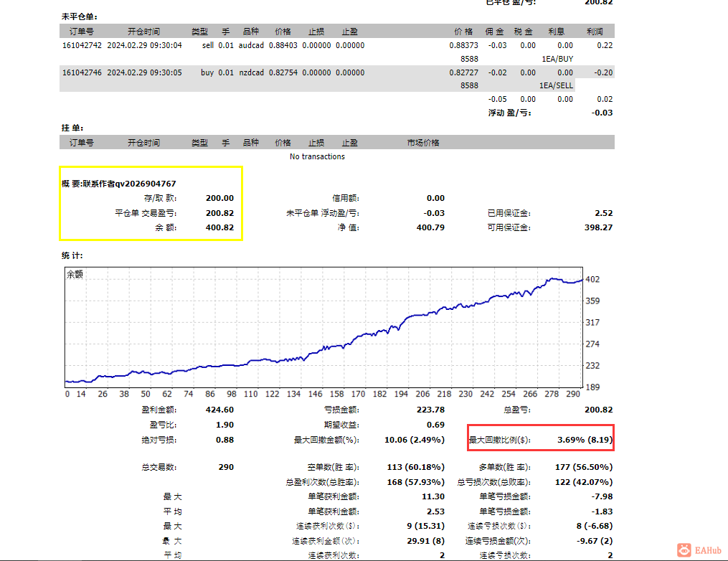Click consecutive wins value 9 (15.31)
The height and width of the screenshot is (561, 728).
click(426, 526)
